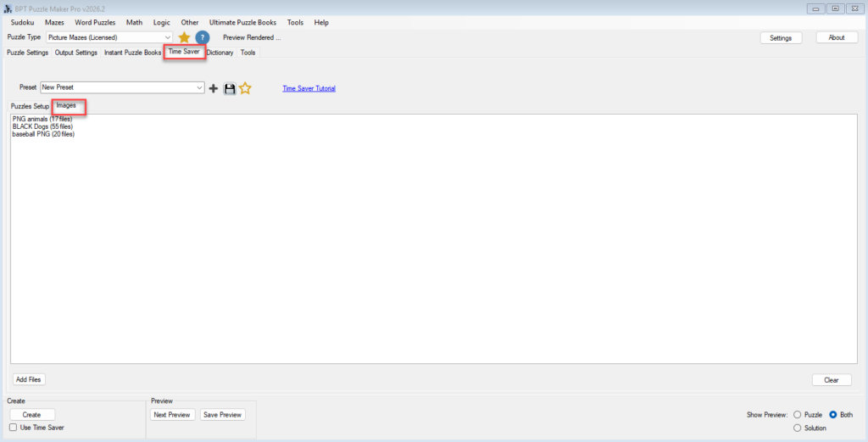Open the Preset dropdown list

click(x=200, y=87)
